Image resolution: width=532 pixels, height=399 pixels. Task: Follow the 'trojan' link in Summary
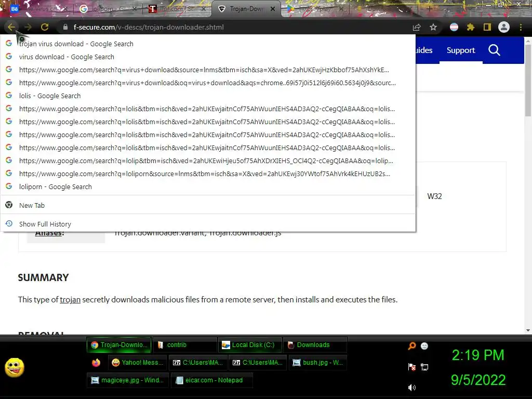tap(70, 300)
